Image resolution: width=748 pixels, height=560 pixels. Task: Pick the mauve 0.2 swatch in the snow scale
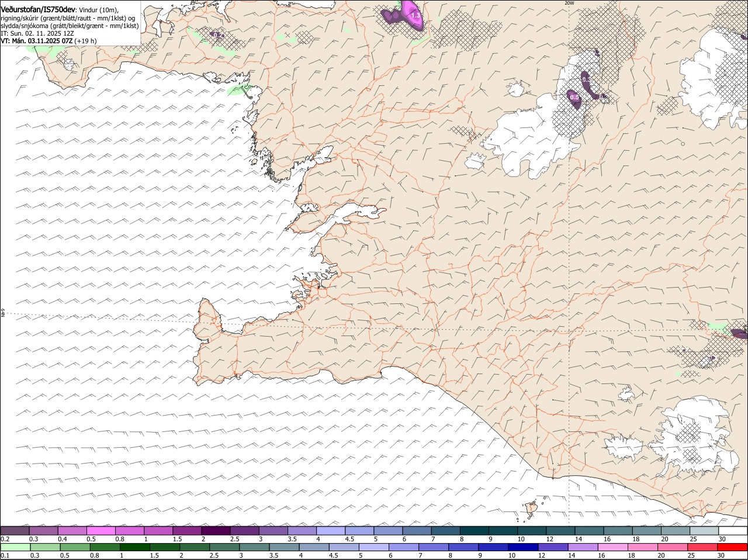click(15, 530)
